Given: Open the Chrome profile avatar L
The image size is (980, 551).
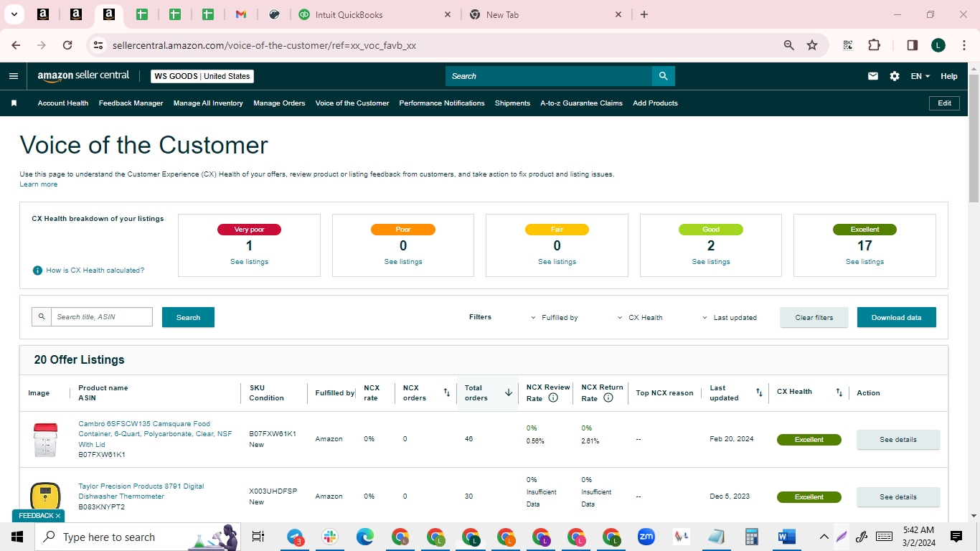Looking at the screenshot, I should pos(938,45).
